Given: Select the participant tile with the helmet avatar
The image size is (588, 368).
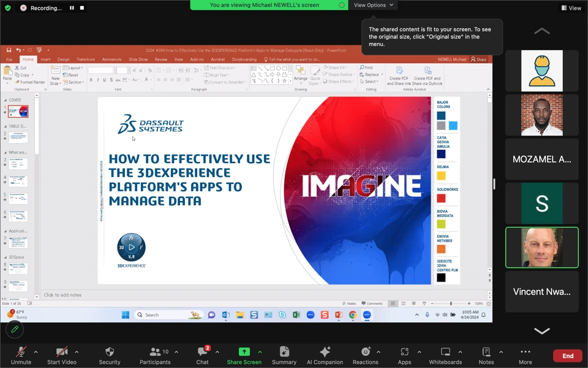Looking at the screenshot, I should click(x=541, y=71).
